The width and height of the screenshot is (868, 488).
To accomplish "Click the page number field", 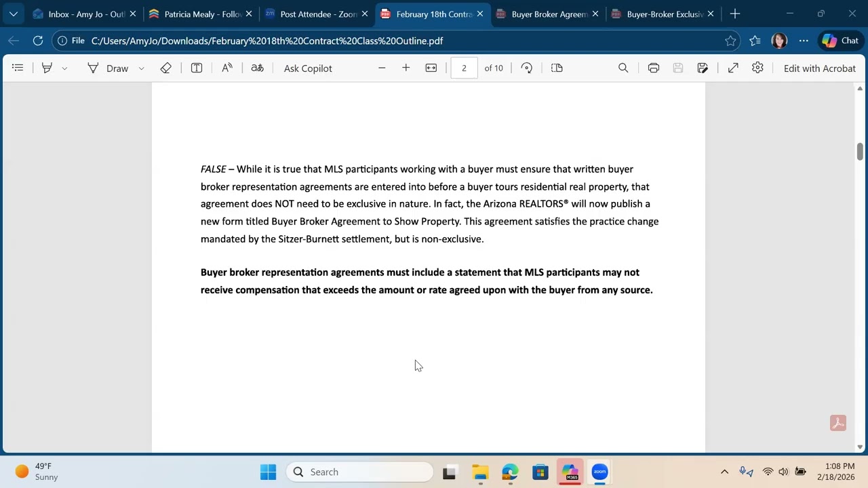I will click(x=464, y=68).
